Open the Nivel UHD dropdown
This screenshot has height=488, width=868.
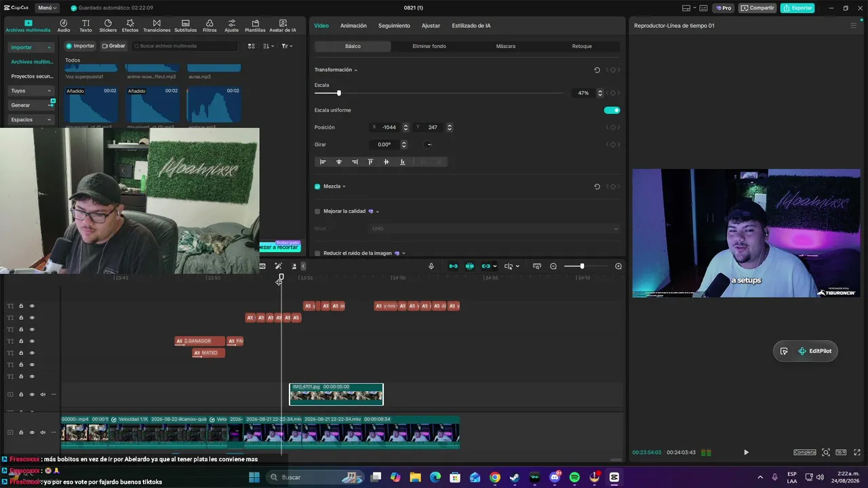[x=494, y=229]
